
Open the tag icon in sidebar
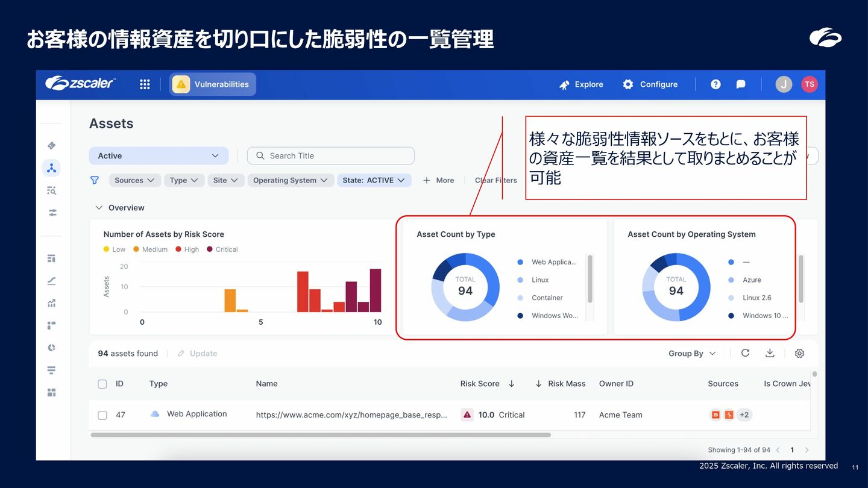[x=52, y=145]
